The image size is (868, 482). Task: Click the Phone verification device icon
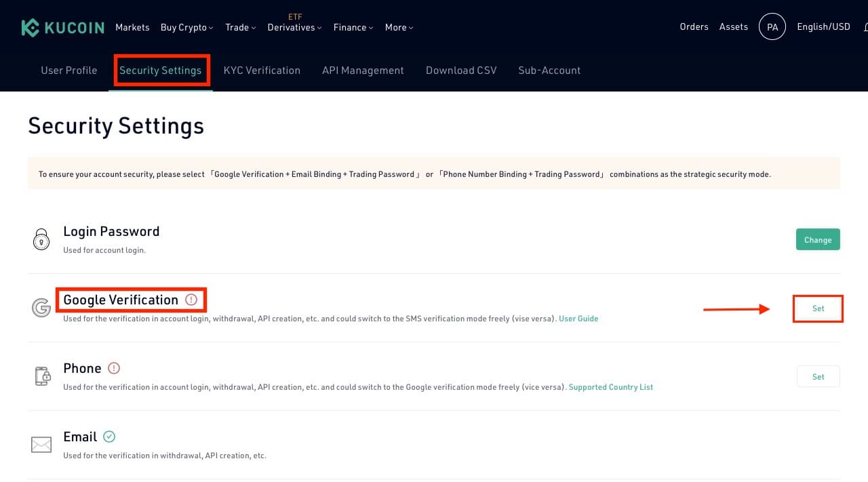point(41,377)
